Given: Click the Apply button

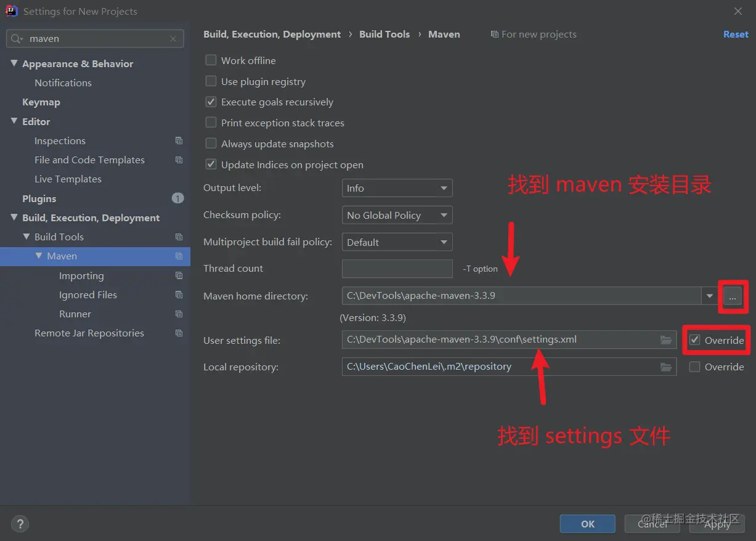Looking at the screenshot, I should pyautogui.click(x=717, y=524).
